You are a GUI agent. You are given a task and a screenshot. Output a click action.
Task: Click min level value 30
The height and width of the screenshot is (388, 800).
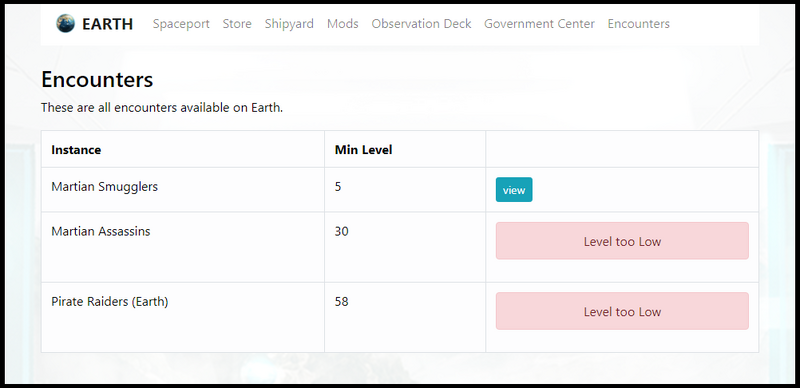(341, 232)
